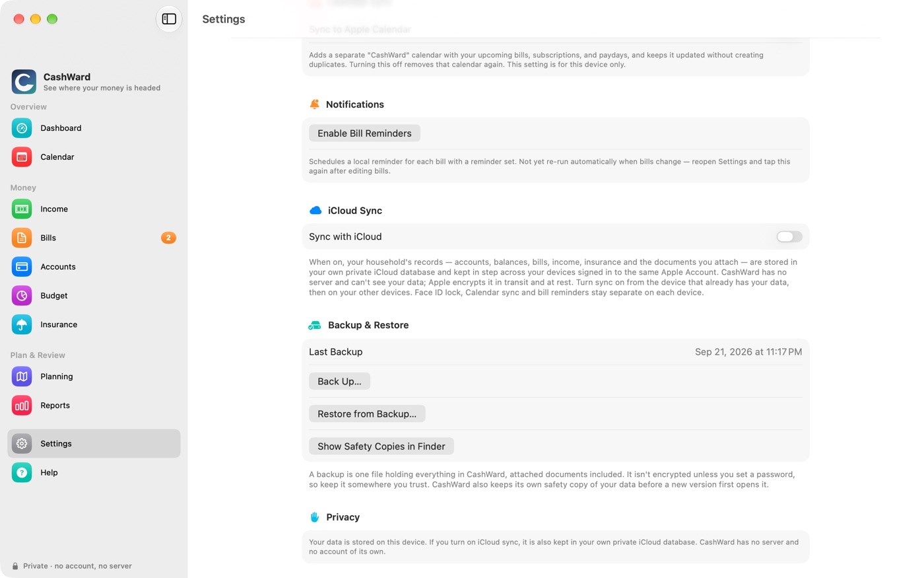The image size is (924, 578).
Task: Click the yellow minimize window button
Action: click(36, 19)
